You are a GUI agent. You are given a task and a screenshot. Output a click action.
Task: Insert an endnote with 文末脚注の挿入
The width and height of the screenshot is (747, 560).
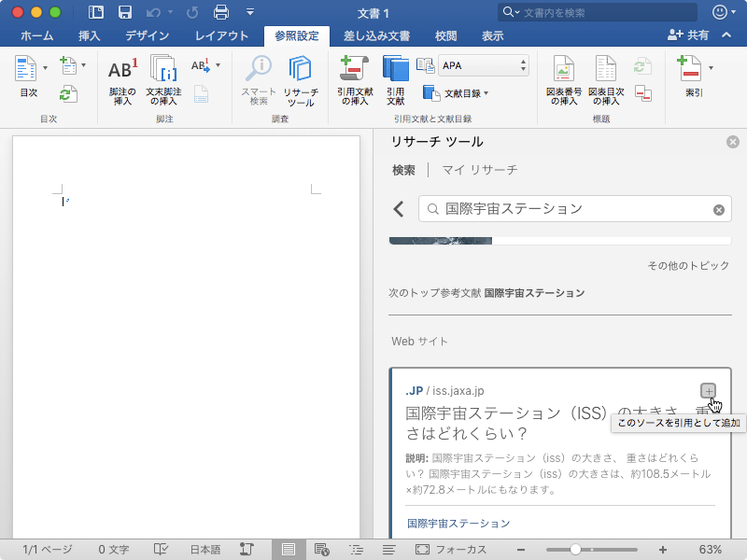pyautogui.click(x=163, y=80)
